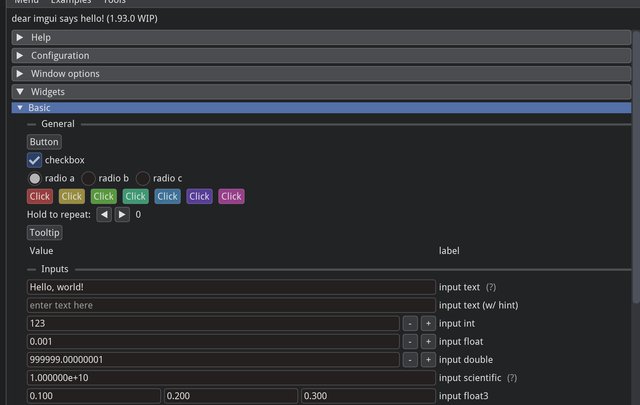
Task: Click the teal green Click button
Action: point(136,196)
